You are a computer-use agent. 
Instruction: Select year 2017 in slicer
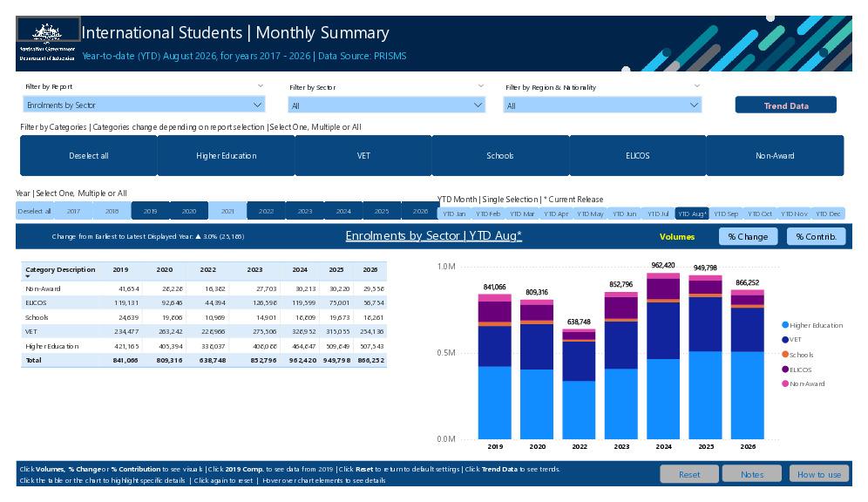(73, 211)
